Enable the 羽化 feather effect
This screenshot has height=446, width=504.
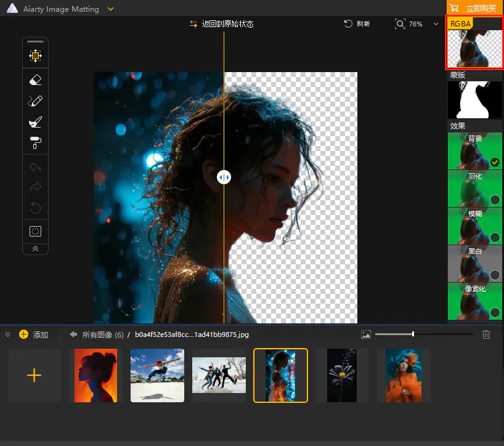(x=495, y=200)
